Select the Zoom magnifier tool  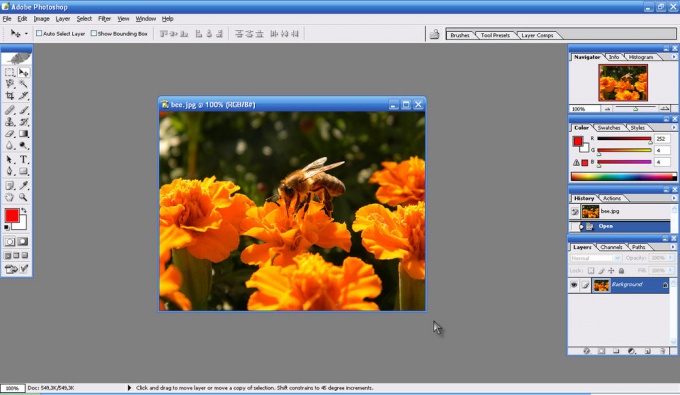pos(23,197)
